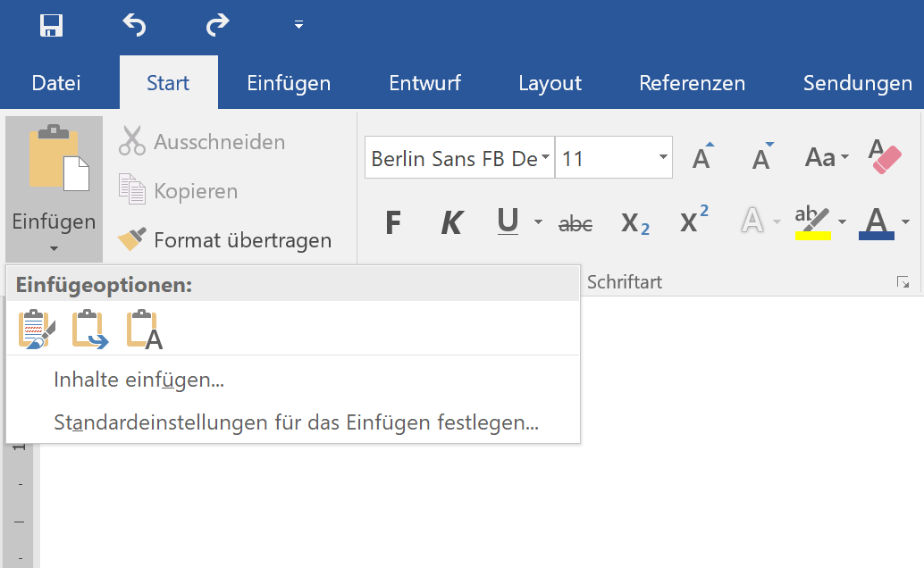Toggle subscript X2 button
This screenshot has height=568, width=924.
coord(635,223)
